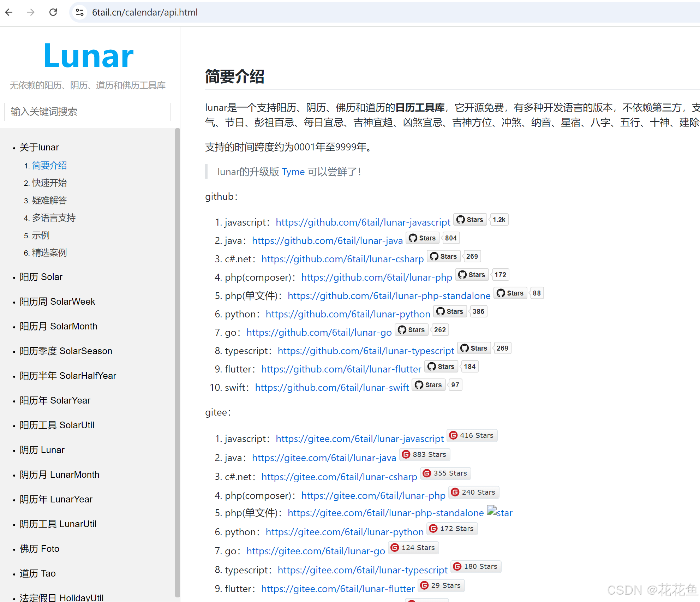Viewport: 700px width, 602px height.
Task: Click the browser forward arrow
Action: (x=31, y=12)
